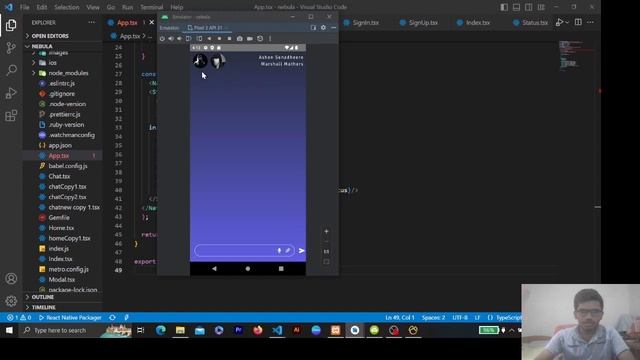Open the Extensions view in activity bar
This screenshot has width=640, height=360.
point(11,116)
